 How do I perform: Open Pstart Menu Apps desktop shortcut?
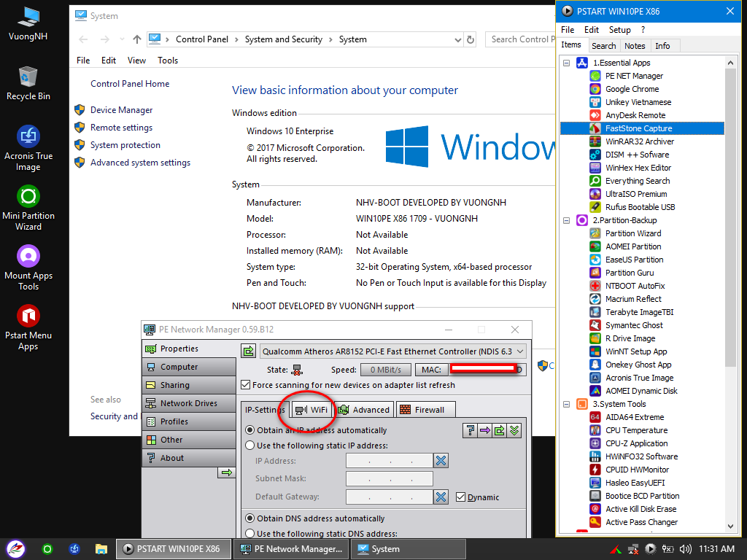click(x=28, y=327)
